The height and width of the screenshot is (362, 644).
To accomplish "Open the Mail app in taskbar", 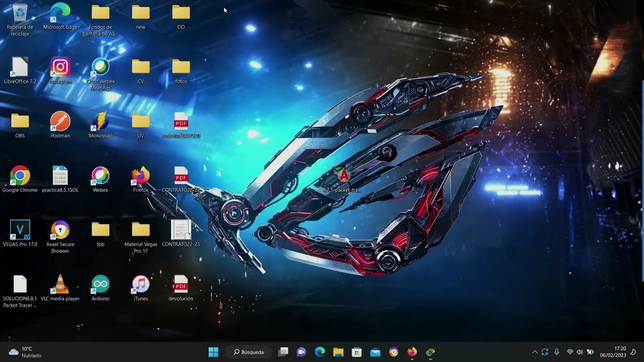I will click(375, 352).
